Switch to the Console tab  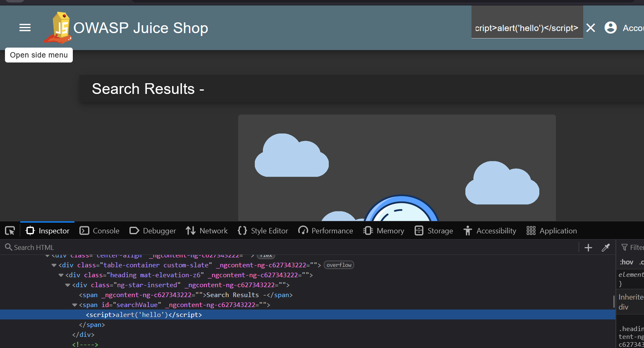tap(99, 231)
